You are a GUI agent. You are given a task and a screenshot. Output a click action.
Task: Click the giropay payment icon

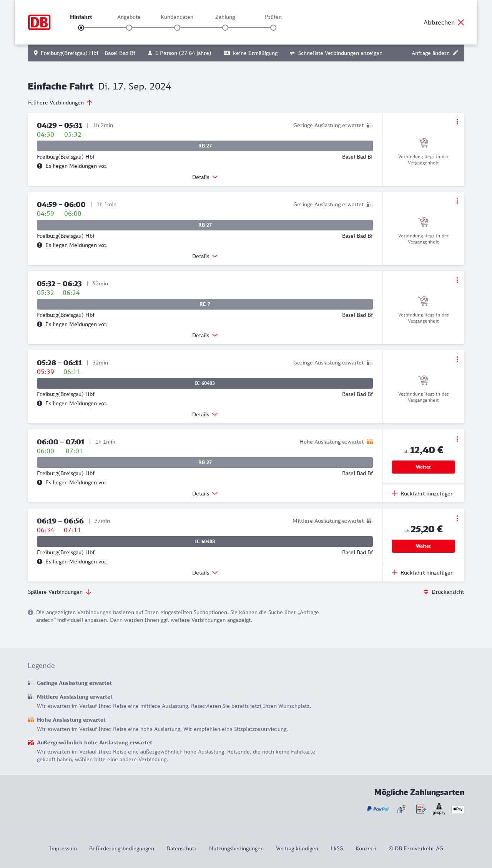coord(439,809)
